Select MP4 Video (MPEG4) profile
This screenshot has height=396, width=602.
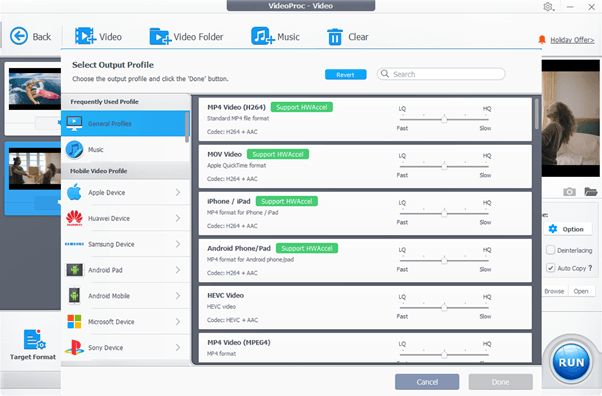[365, 348]
